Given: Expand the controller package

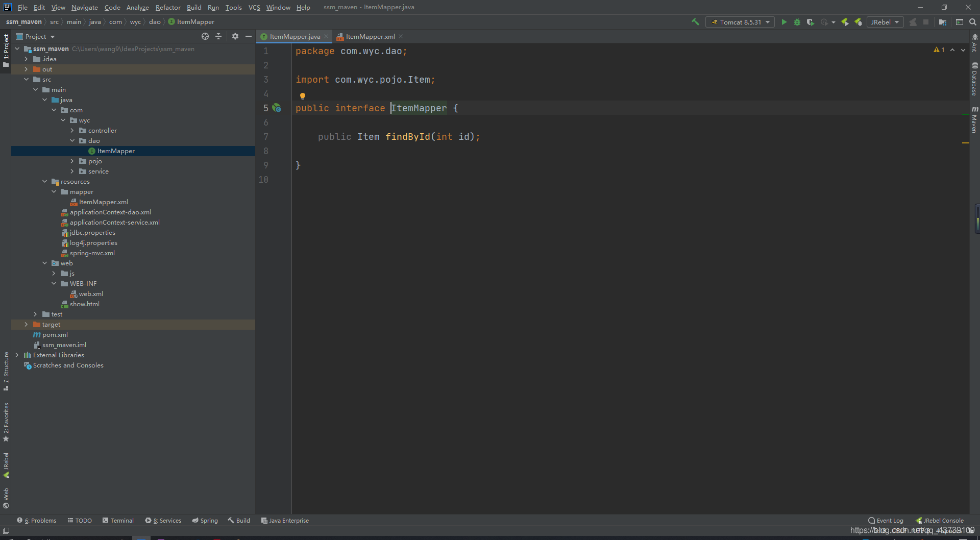Looking at the screenshot, I should coord(72,131).
